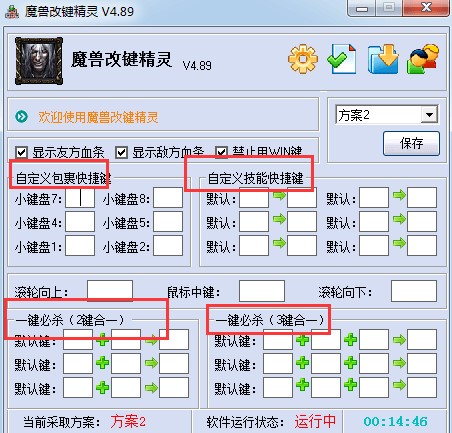Click the 保存 save button

pos(411,143)
